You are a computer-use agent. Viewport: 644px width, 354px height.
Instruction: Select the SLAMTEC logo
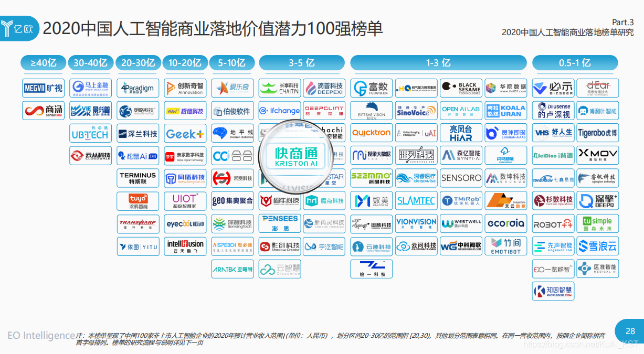pos(416,200)
